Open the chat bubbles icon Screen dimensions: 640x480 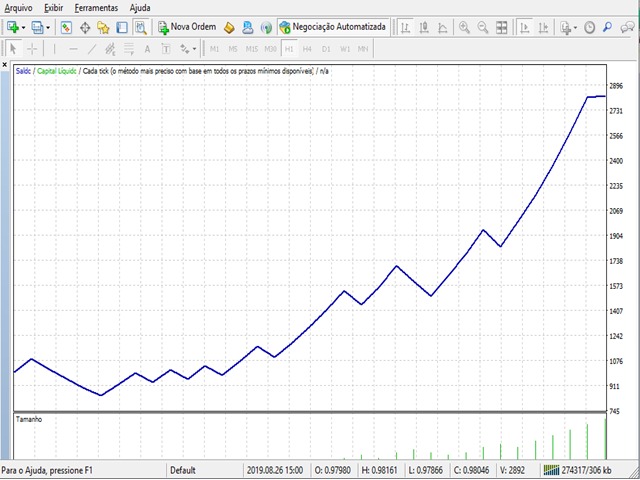point(627,27)
